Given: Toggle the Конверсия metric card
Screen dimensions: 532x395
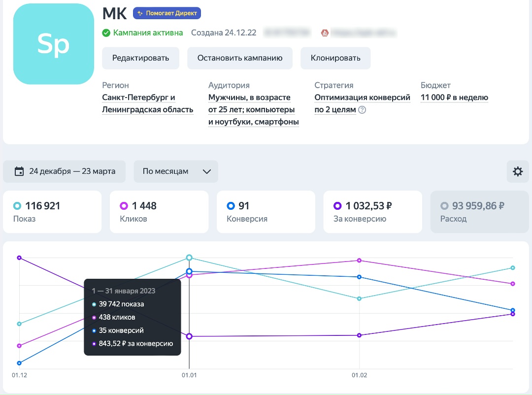Looking at the screenshot, I should [x=266, y=212].
